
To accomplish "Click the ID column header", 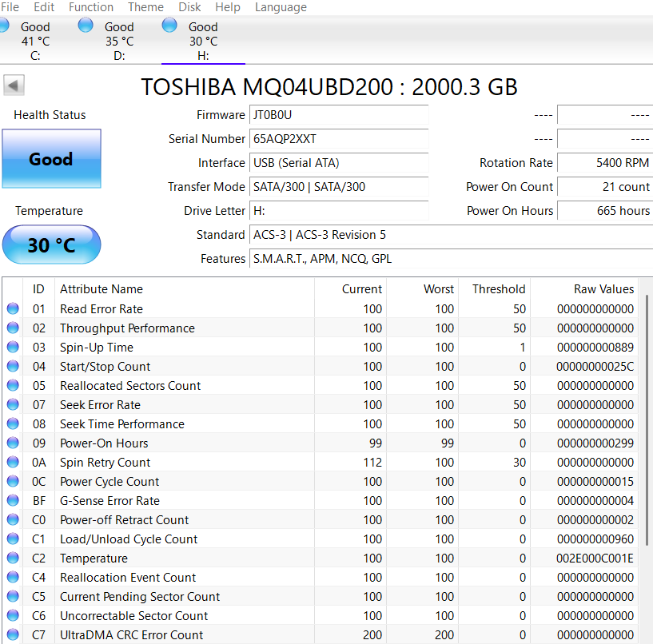I will [38, 289].
